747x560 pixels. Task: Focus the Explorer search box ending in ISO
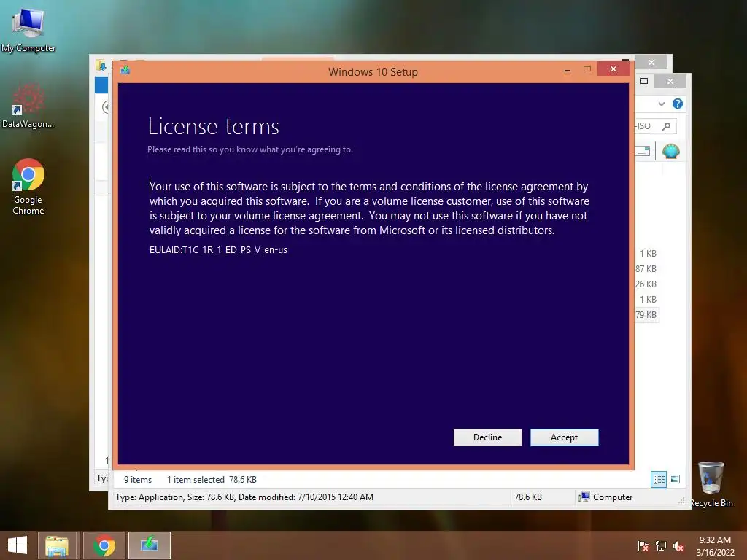654,125
